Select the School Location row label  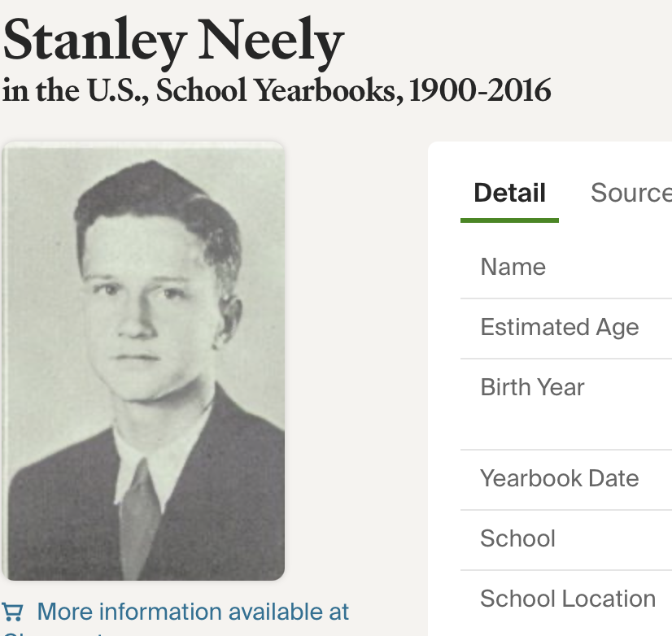click(567, 599)
